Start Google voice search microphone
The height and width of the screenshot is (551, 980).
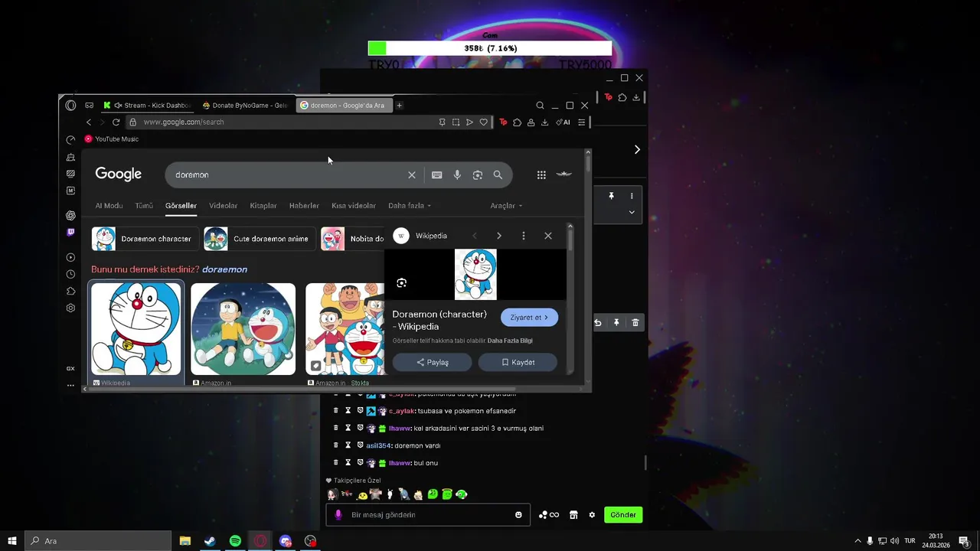(x=457, y=175)
